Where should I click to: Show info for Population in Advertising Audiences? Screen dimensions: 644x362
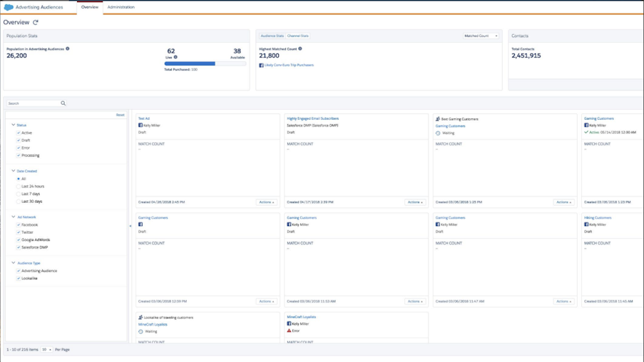point(68,48)
